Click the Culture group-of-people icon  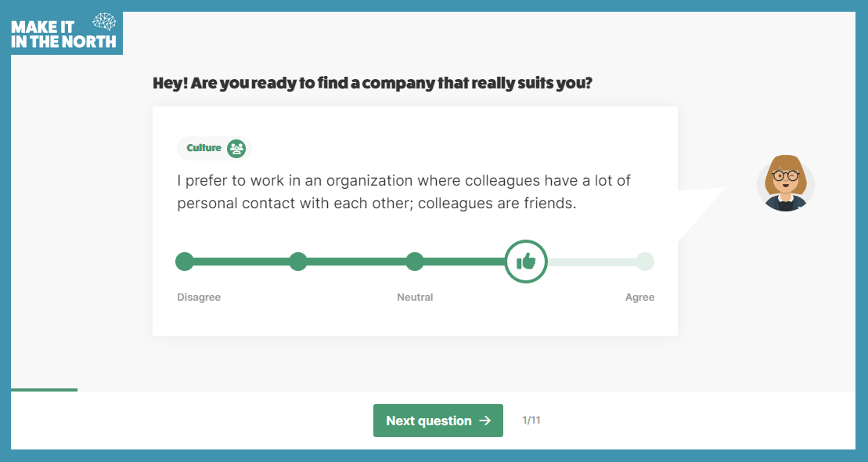pyautogui.click(x=236, y=148)
